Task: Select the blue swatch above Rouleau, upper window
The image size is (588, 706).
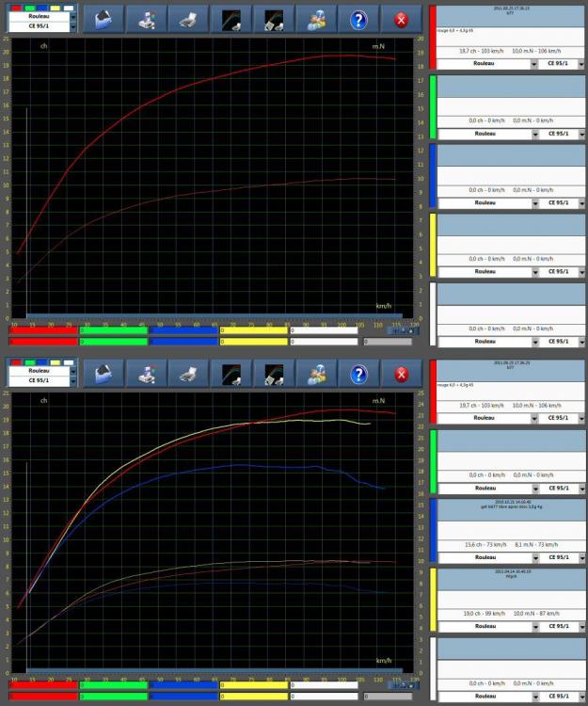Action: (x=42, y=8)
